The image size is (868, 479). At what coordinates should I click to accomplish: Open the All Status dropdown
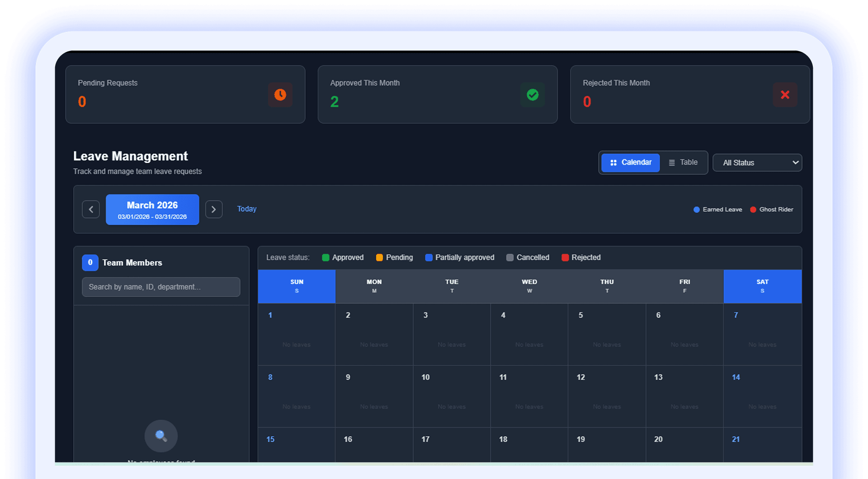coord(757,162)
